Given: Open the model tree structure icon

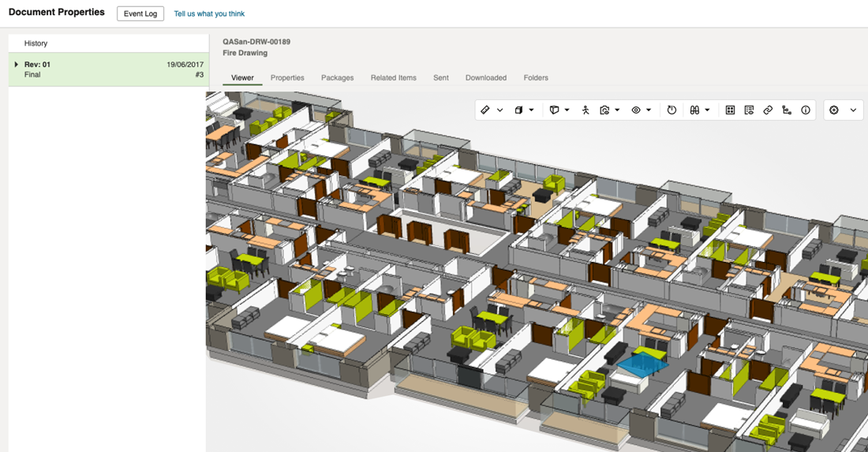Looking at the screenshot, I should click(x=787, y=110).
